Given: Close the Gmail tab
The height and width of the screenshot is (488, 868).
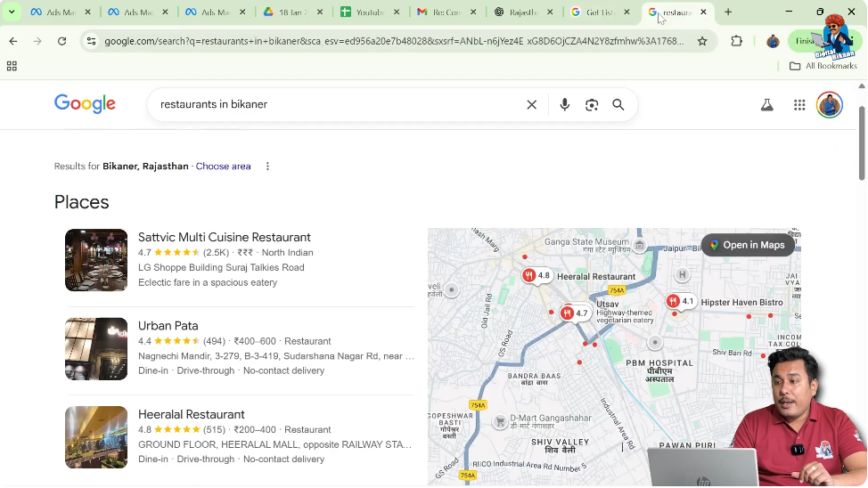Looking at the screenshot, I should click(473, 12).
